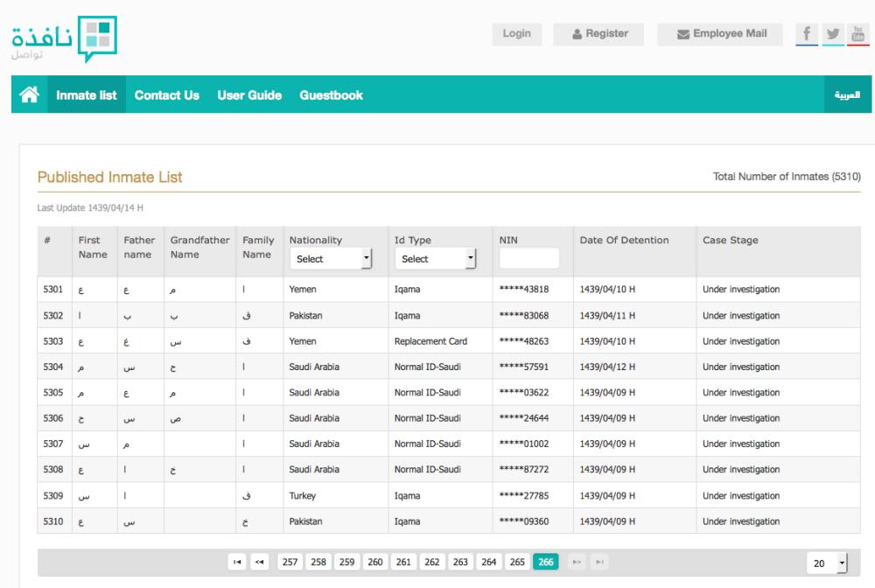This screenshot has height=588, width=875.
Task: Go to previous page using double-arrow button
Action: pos(260,562)
